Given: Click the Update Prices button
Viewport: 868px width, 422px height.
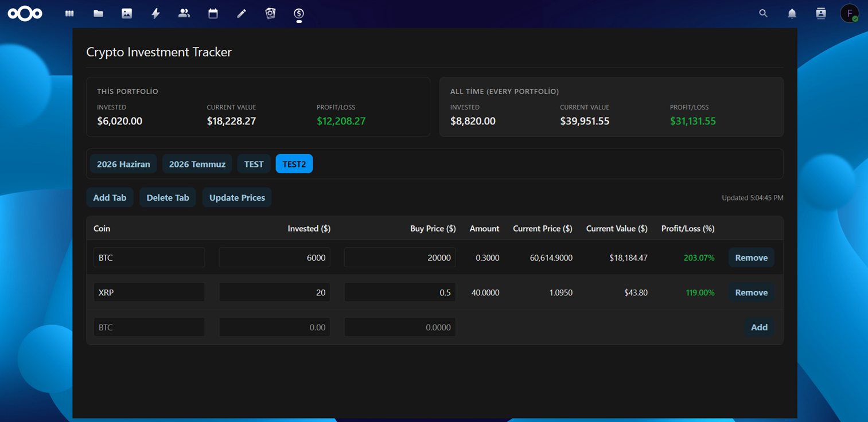Looking at the screenshot, I should (237, 197).
